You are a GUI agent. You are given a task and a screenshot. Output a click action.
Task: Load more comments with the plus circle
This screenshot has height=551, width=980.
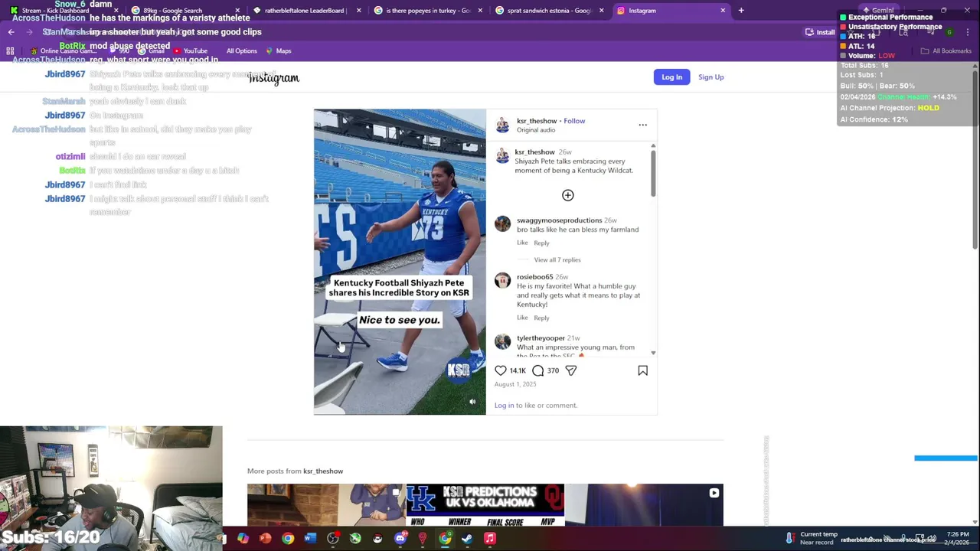coord(567,195)
